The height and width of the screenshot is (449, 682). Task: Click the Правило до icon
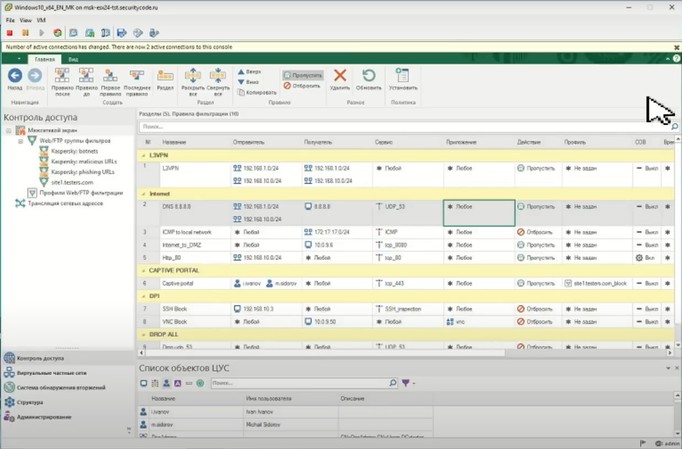86,76
